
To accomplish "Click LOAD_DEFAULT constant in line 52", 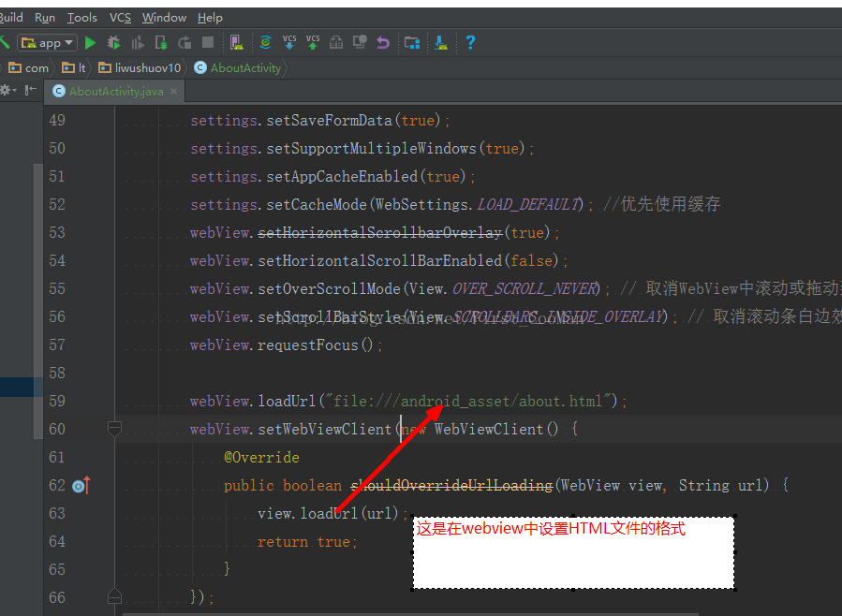I will click(x=528, y=204).
